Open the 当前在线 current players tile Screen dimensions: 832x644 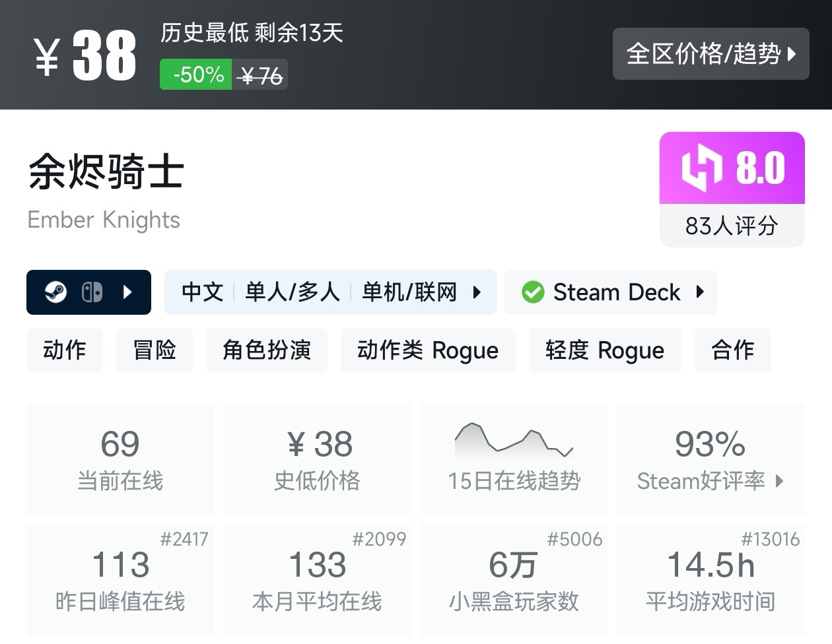120,459
